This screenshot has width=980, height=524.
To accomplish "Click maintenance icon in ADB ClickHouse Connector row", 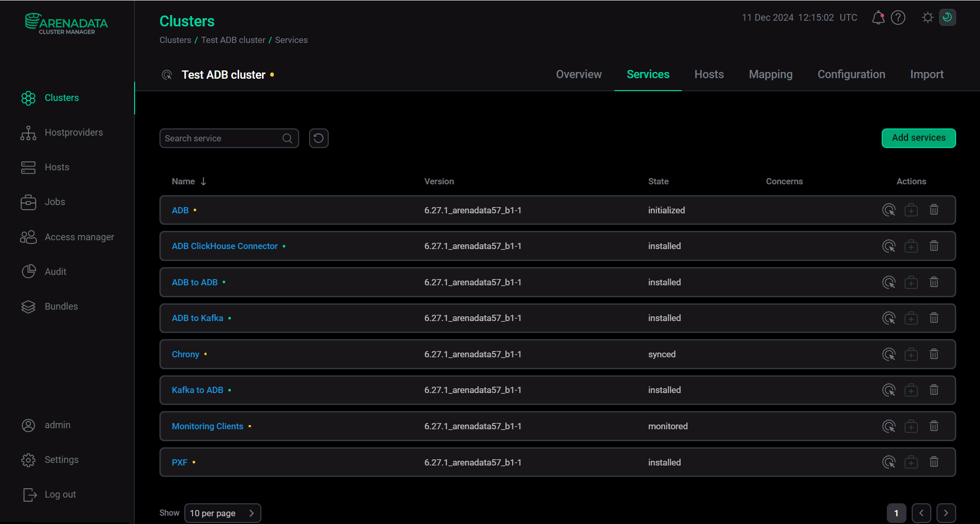I will 911,246.
